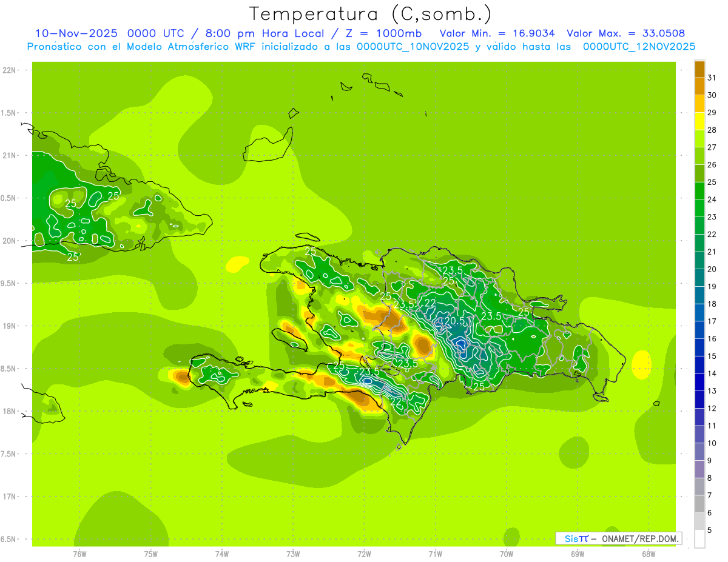Click legend swatch between 11 and 12
The height and width of the screenshot is (562, 728).
699,417
